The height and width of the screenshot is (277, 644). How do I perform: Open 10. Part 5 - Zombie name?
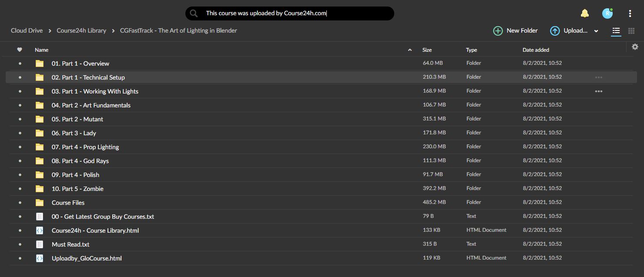coord(77,189)
